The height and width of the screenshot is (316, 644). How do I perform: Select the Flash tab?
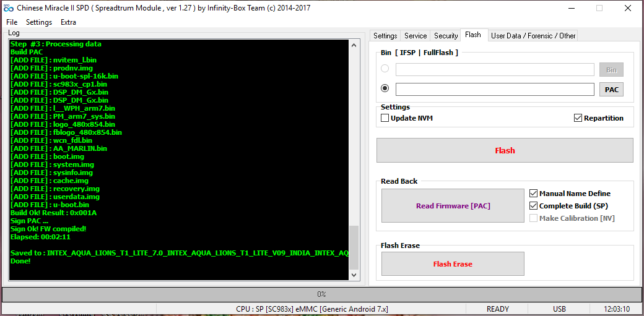click(473, 35)
